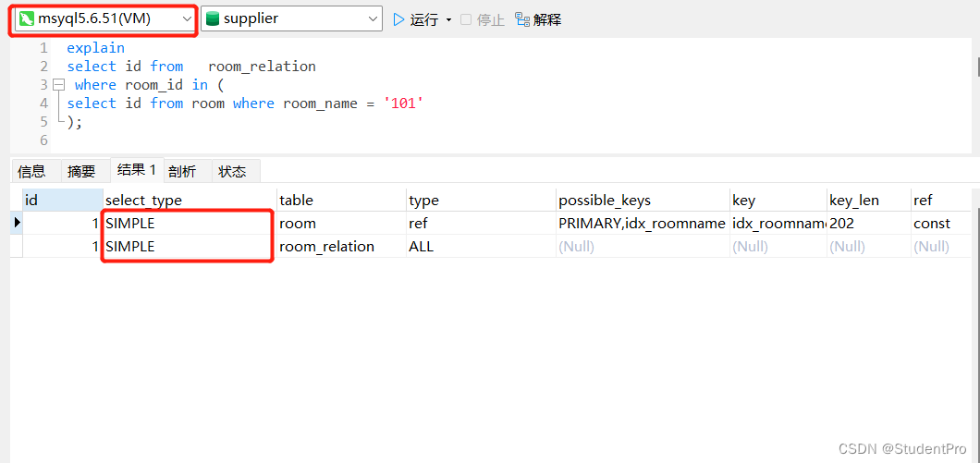This screenshot has width=980, height=463.
Task: Select the room table cell
Action: point(341,223)
